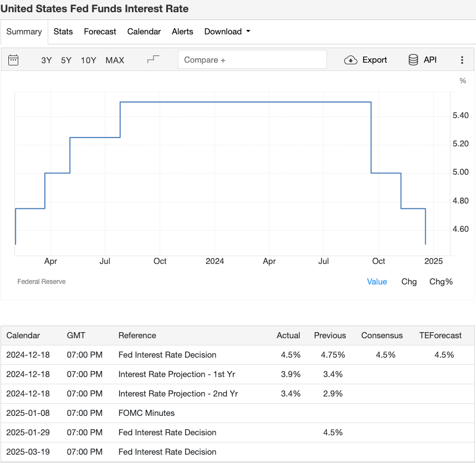
Task: Select the 10Y chart range
Action: 88,60
